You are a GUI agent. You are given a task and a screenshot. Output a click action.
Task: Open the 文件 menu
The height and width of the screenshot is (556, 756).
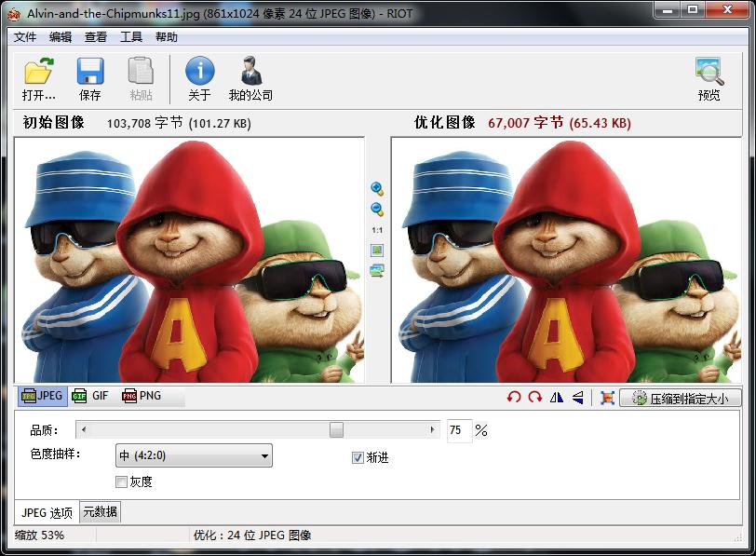tap(25, 37)
